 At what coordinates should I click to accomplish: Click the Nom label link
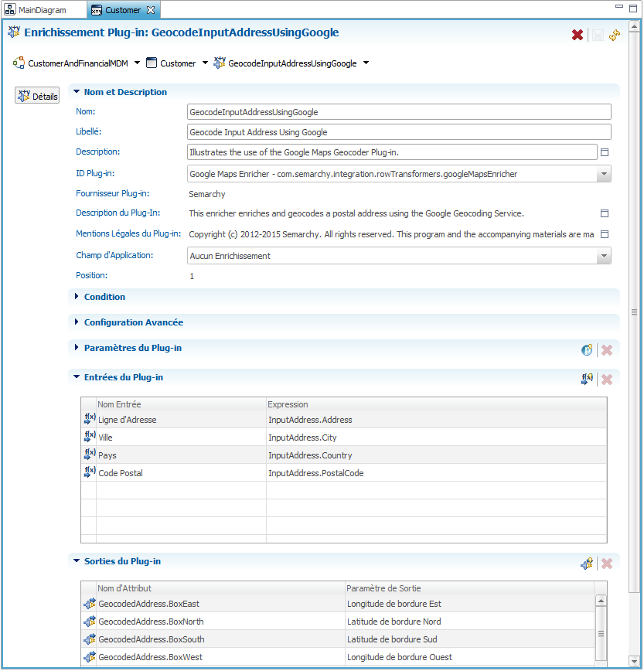(86, 111)
